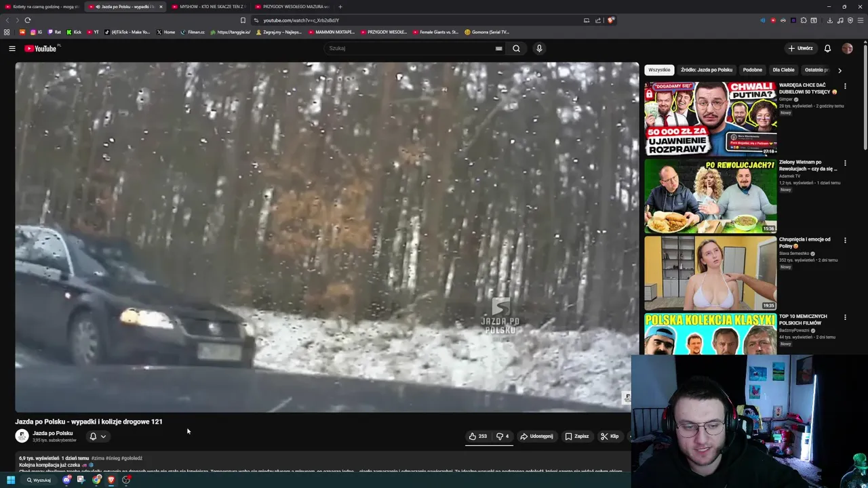The width and height of the screenshot is (868, 488).
Task: Open the browser extensions puzzle icon
Action: pyautogui.click(x=804, y=20)
